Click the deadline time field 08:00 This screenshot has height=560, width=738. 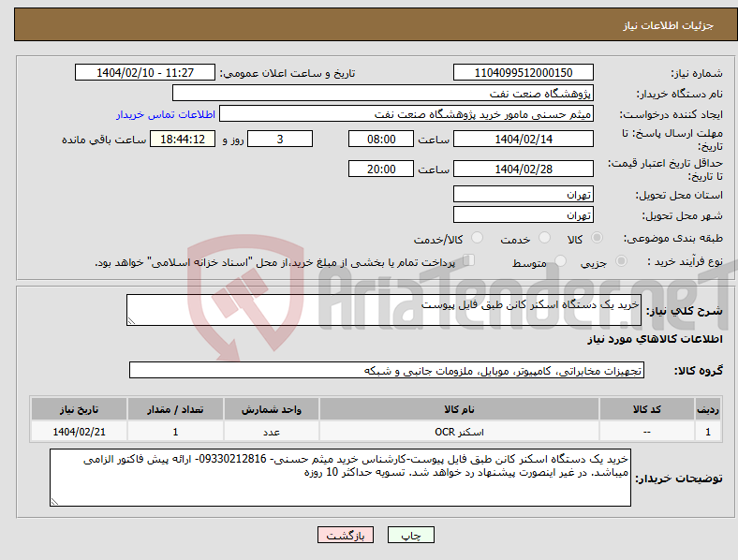click(x=381, y=139)
